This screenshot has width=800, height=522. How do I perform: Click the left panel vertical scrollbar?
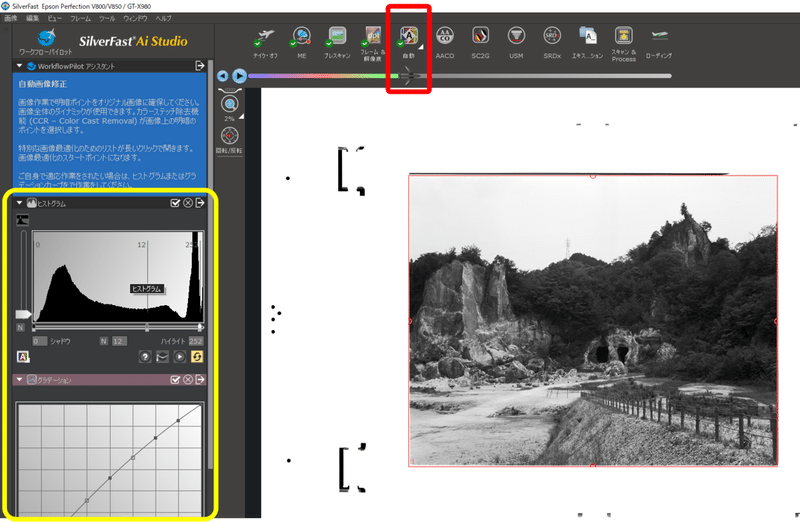point(210,265)
